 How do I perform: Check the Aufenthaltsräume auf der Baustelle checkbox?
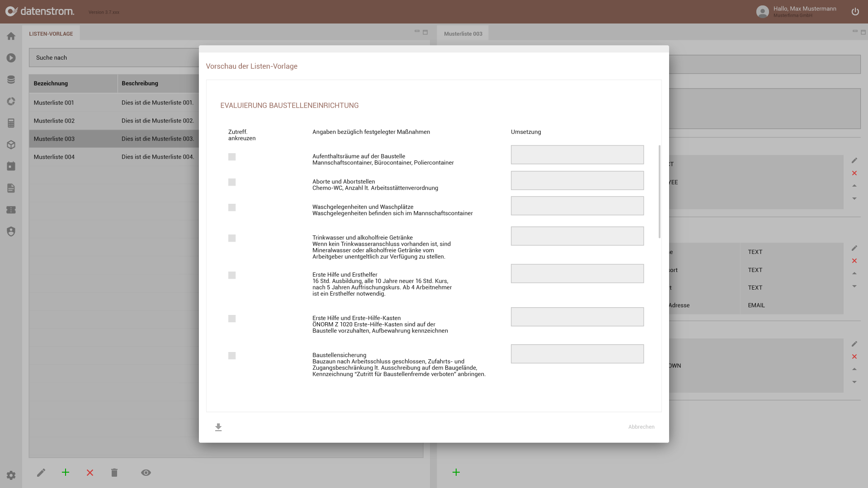click(x=232, y=157)
